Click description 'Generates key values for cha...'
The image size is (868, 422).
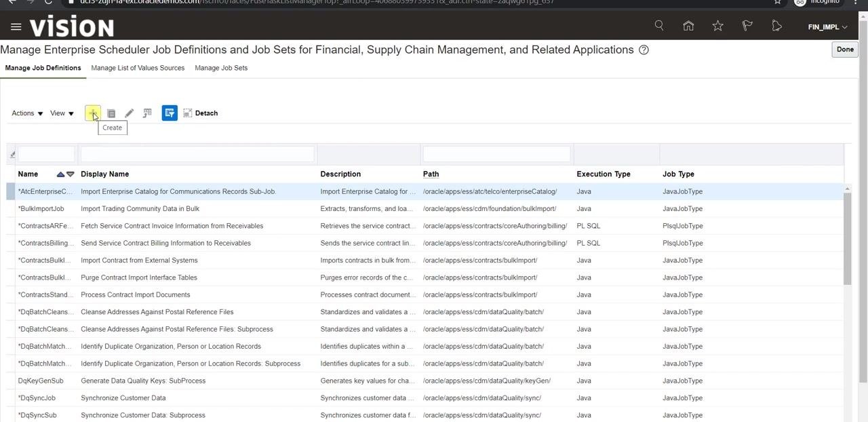pos(368,381)
